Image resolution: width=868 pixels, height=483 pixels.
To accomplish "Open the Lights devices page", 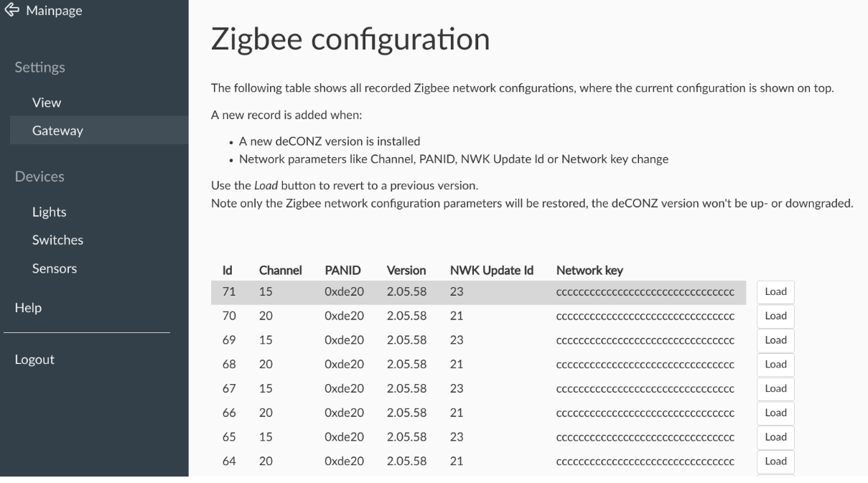I will pyautogui.click(x=49, y=212).
